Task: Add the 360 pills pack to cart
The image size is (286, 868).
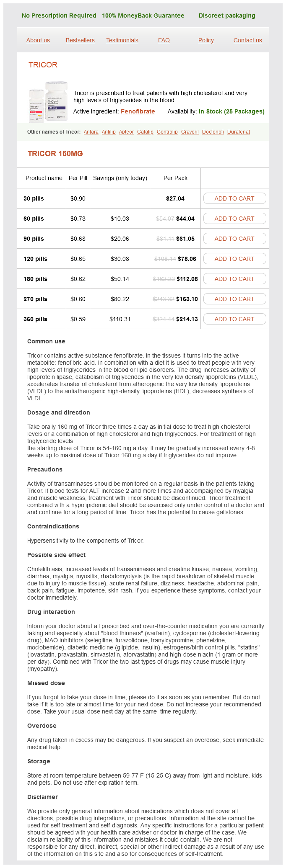Action: point(234,319)
